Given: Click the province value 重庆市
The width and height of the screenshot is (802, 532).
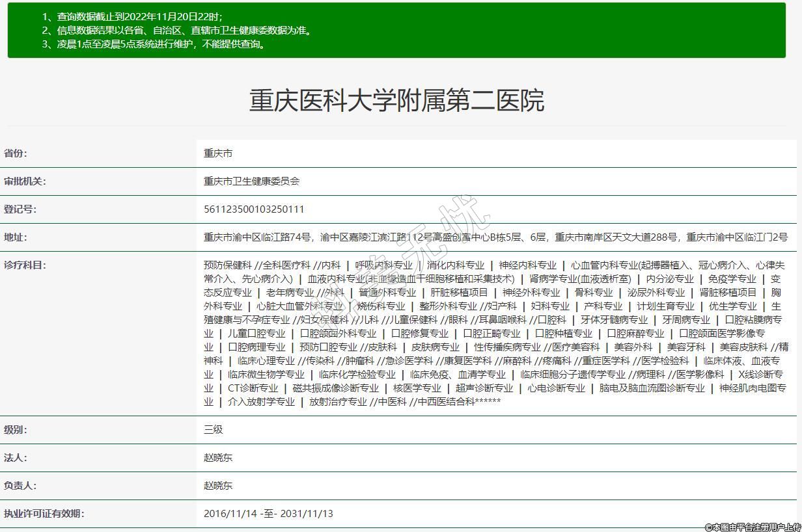Looking at the screenshot, I should point(218,153).
